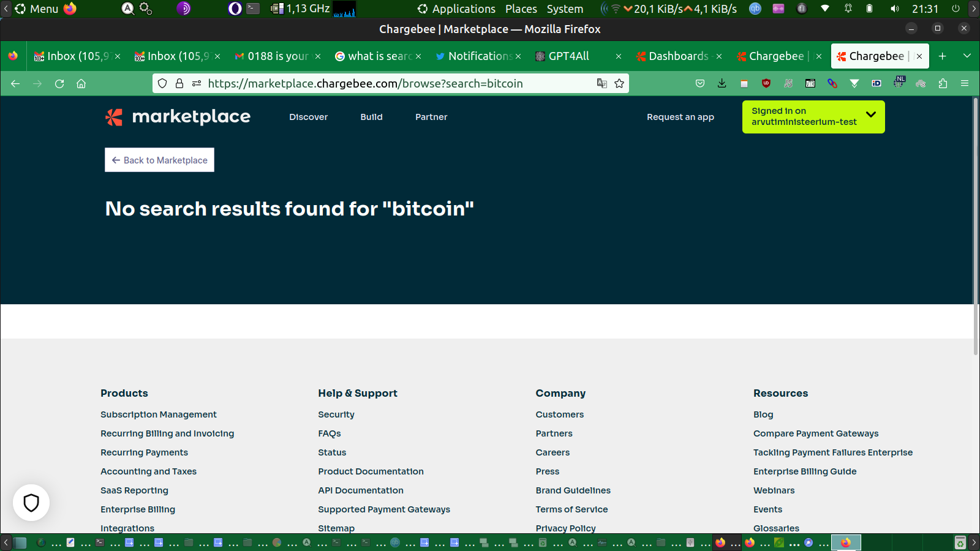980x551 pixels.
Task: List all tabs with the chevron
Action: click(x=967, y=56)
